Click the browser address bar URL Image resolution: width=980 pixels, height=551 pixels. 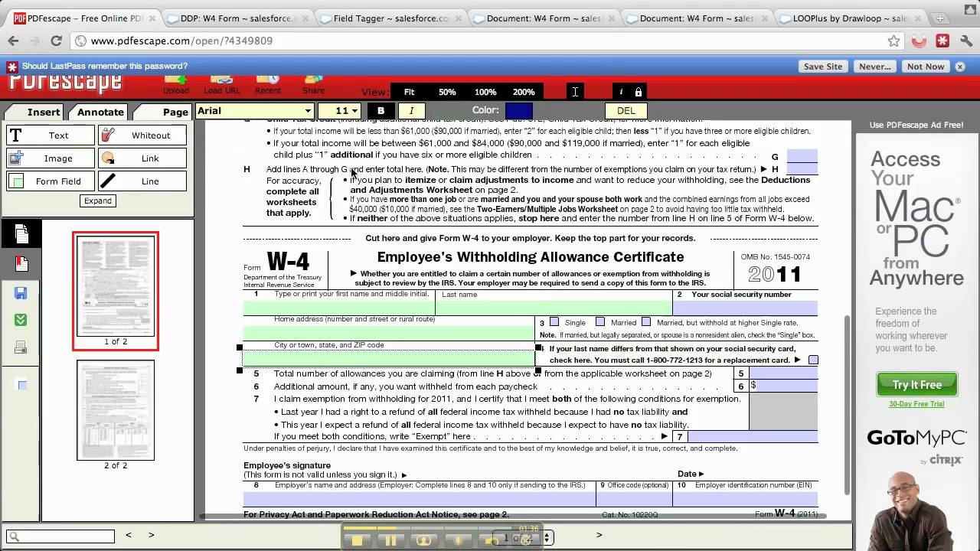tap(181, 41)
